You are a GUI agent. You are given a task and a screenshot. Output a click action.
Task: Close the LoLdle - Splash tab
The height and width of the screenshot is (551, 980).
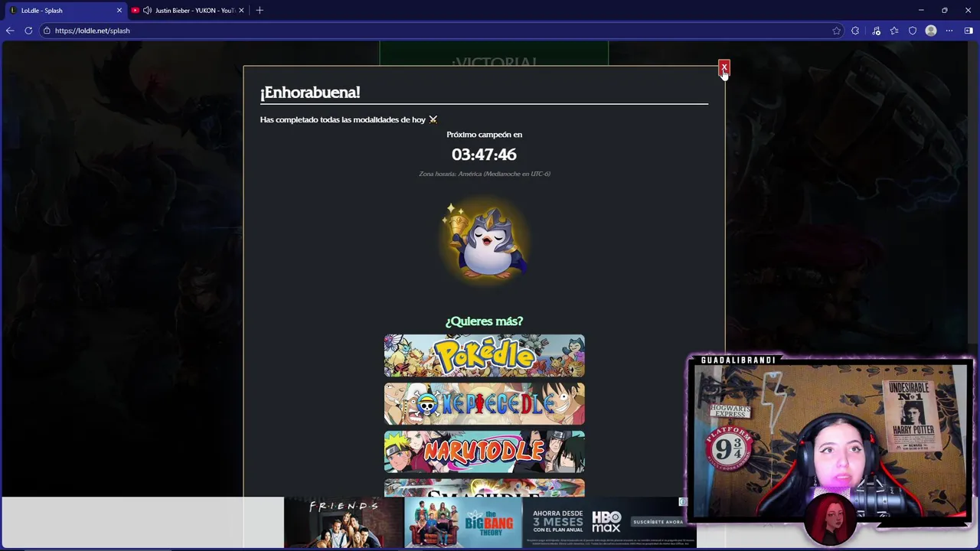(x=119, y=11)
